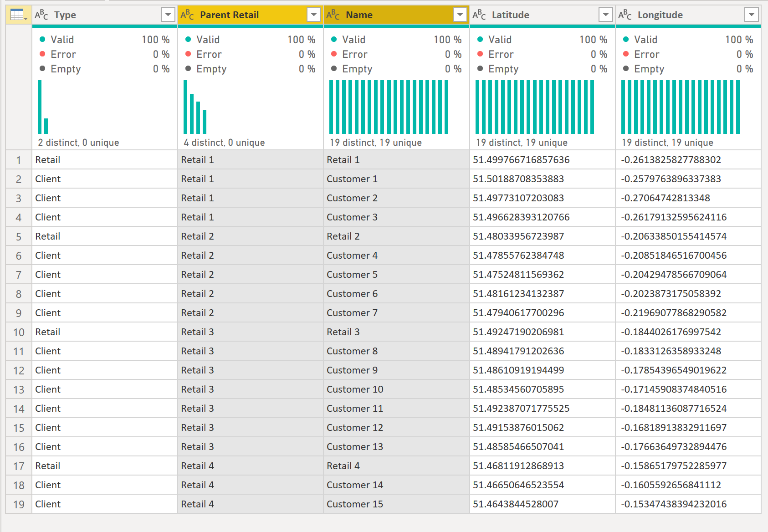Screen dimensions: 768x532
Task: Open the table options menu icon
Action: 19,15
